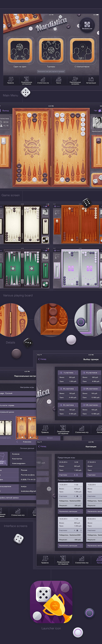Open Статистика игр in main menu bar

(x=43, y=80)
